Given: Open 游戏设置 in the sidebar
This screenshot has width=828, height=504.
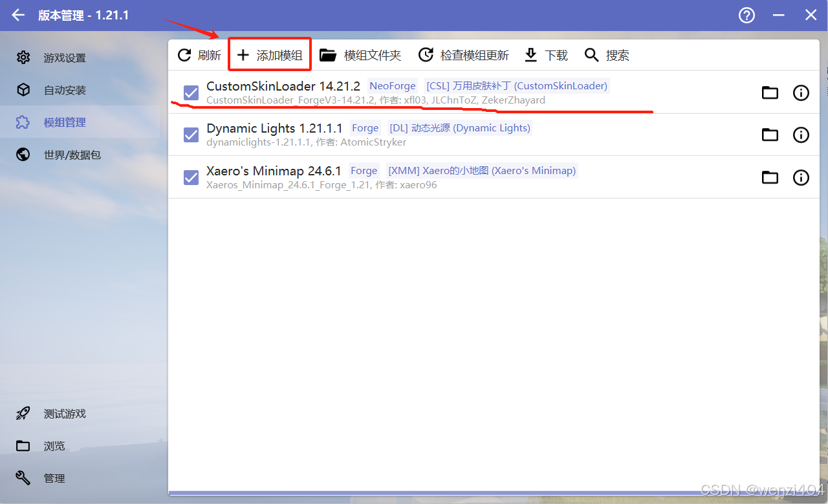Looking at the screenshot, I should [80, 58].
